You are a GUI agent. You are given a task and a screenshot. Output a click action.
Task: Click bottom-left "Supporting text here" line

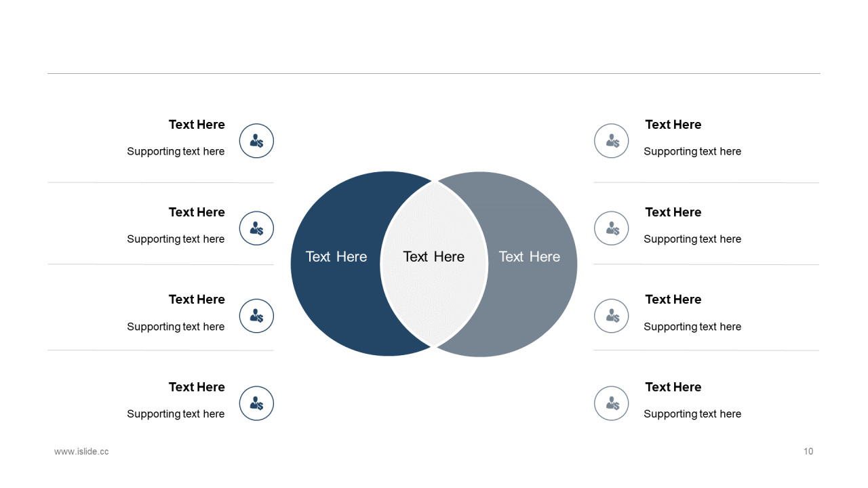(176, 414)
